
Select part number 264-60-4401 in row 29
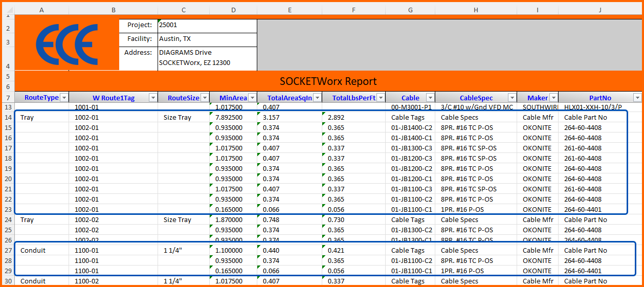tap(600, 271)
